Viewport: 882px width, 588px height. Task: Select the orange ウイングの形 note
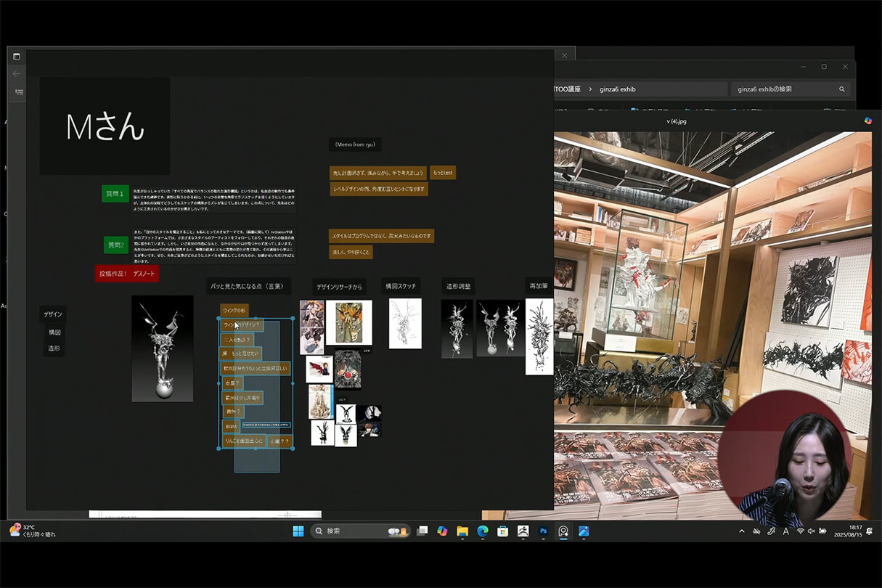click(234, 311)
